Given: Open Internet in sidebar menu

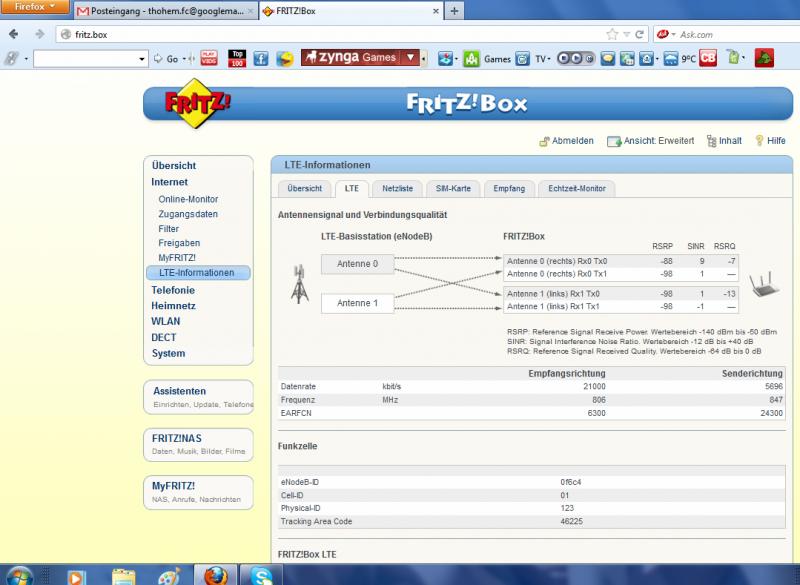Looking at the screenshot, I should point(169,182).
